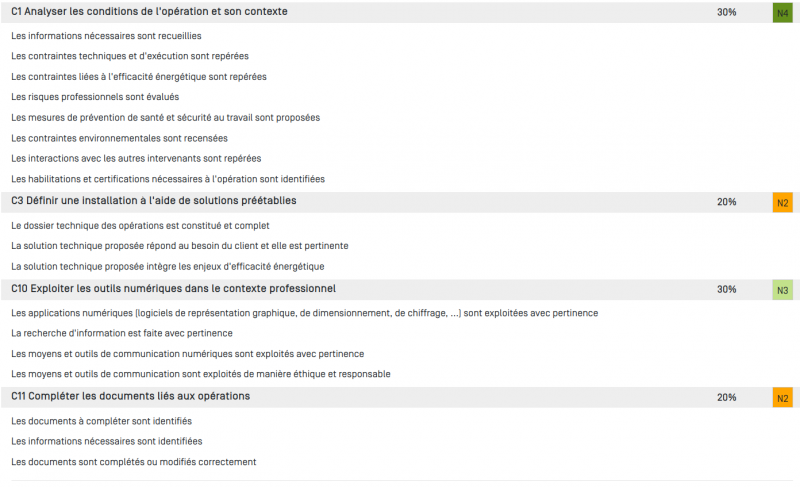The image size is (800, 487).
Task: Click "Les risques professionnels sont évalués" line
Action: (95, 97)
